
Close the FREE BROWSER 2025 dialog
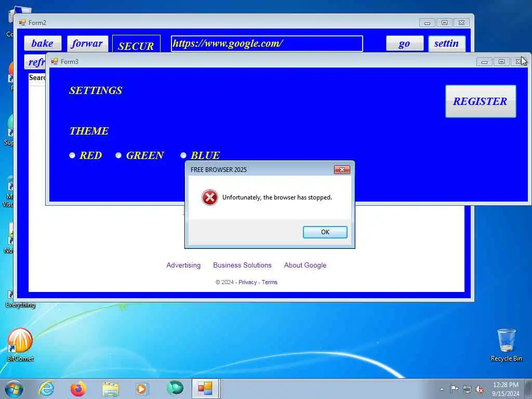coord(342,170)
